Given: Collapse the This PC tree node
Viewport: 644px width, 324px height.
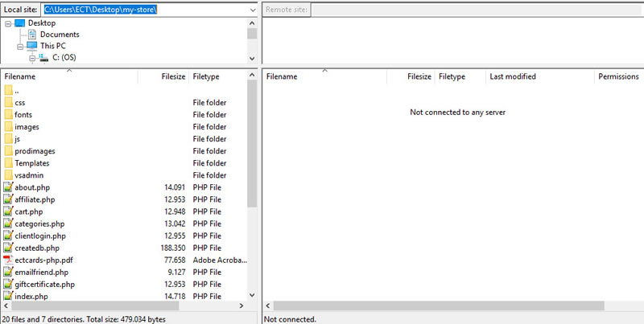Looking at the screenshot, I should pyautogui.click(x=20, y=47).
